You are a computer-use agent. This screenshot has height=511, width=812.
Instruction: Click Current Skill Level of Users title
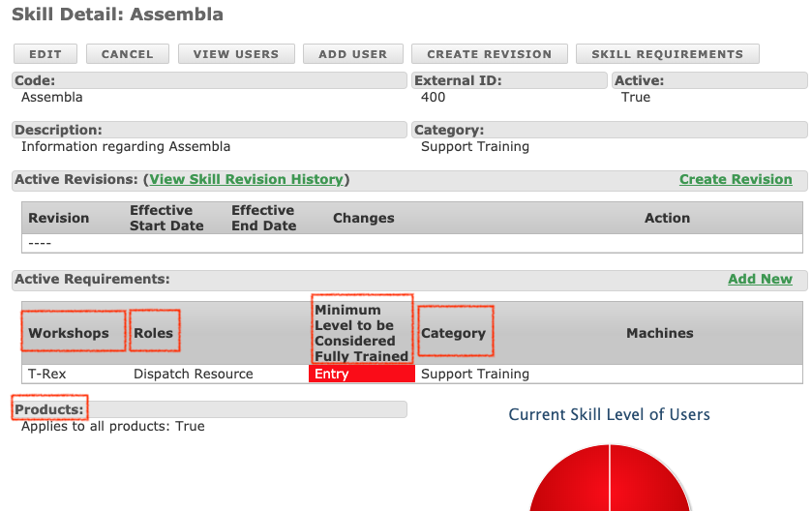pyautogui.click(x=609, y=414)
